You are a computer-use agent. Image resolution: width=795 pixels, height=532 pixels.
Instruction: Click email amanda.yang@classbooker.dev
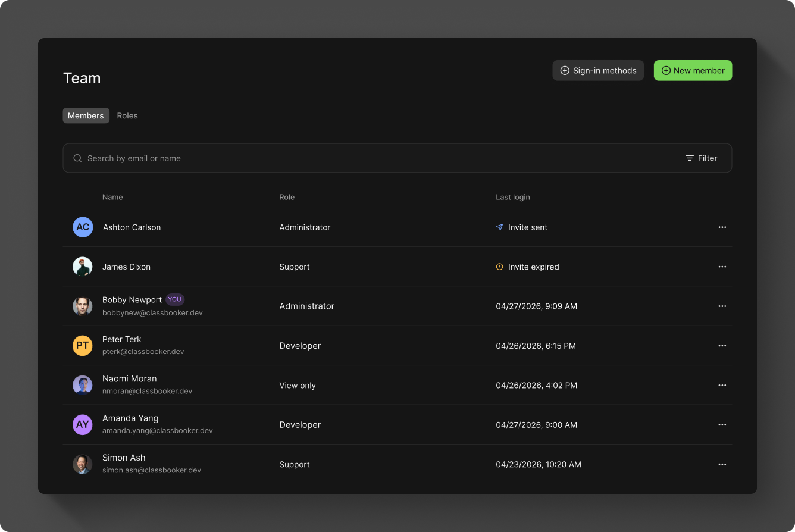click(x=158, y=430)
